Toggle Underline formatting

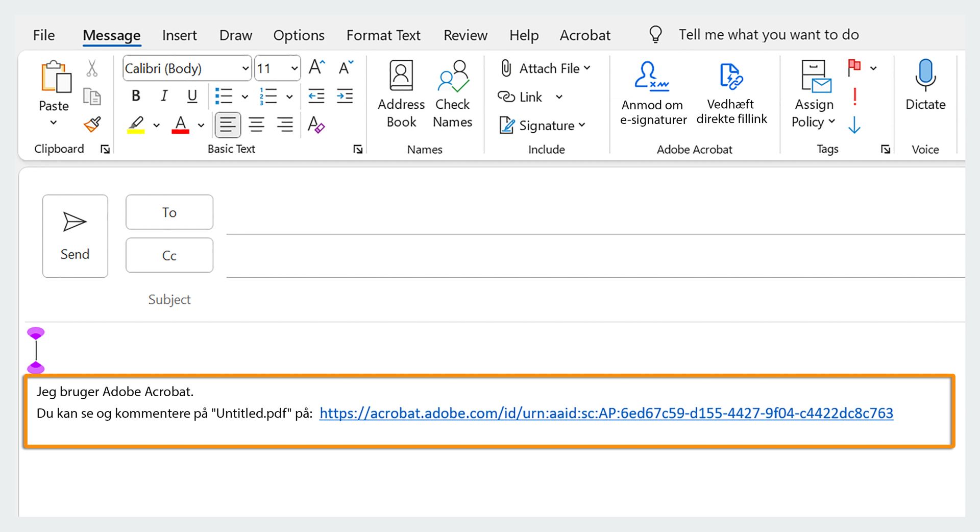click(192, 96)
